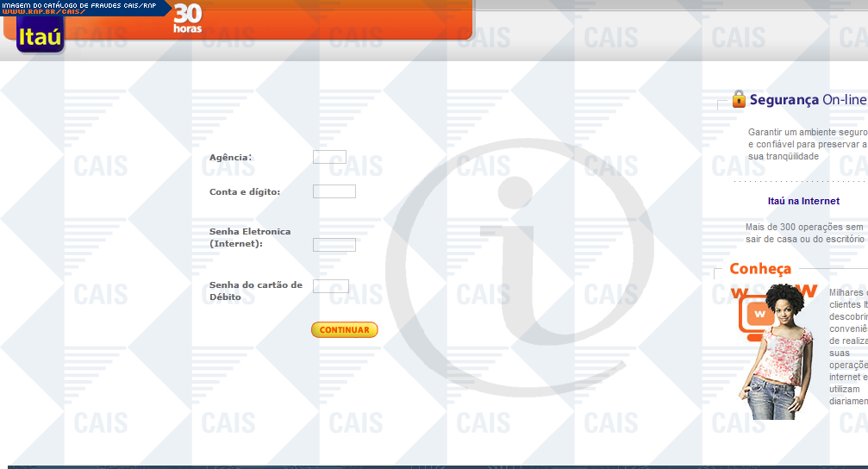Click the Senha do cartão de Débito label
This screenshot has height=469, width=868.
(x=256, y=291)
